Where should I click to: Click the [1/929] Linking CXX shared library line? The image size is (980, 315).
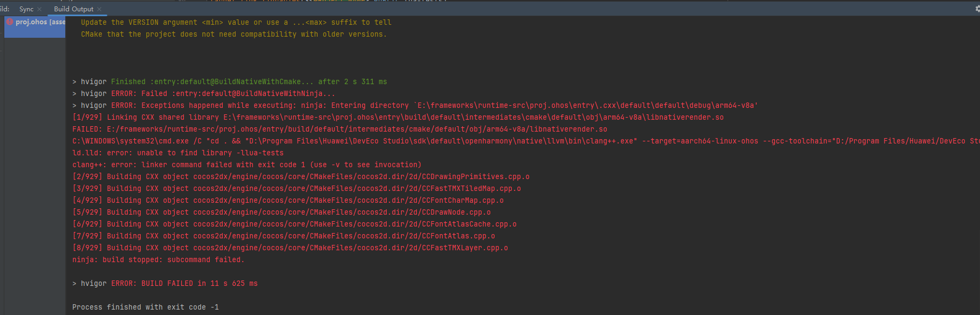(398, 118)
